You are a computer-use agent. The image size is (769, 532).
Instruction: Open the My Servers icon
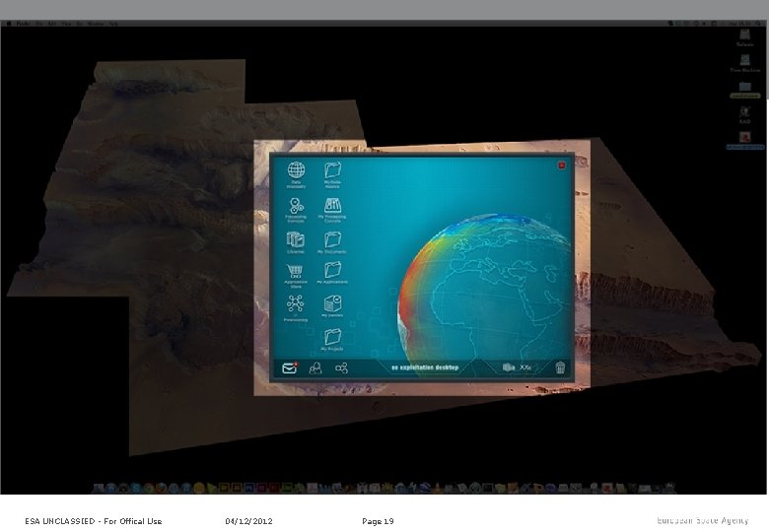pyautogui.click(x=332, y=303)
